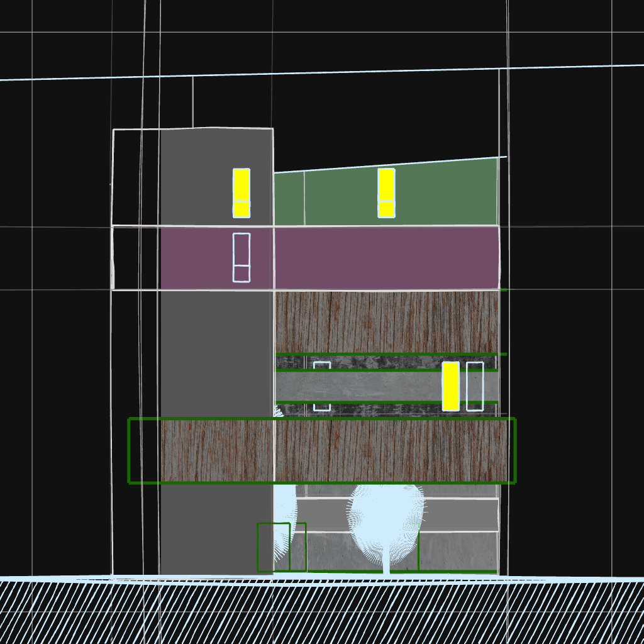The width and height of the screenshot is (644, 644).
Task: Select the outlined window right of the yellow door
Action: [475, 386]
